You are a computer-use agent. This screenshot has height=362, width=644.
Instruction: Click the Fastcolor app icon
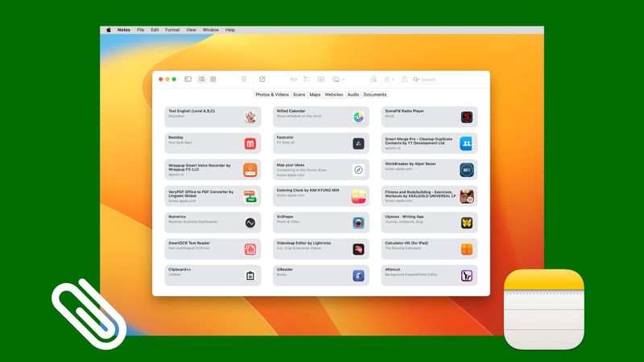[358, 144]
